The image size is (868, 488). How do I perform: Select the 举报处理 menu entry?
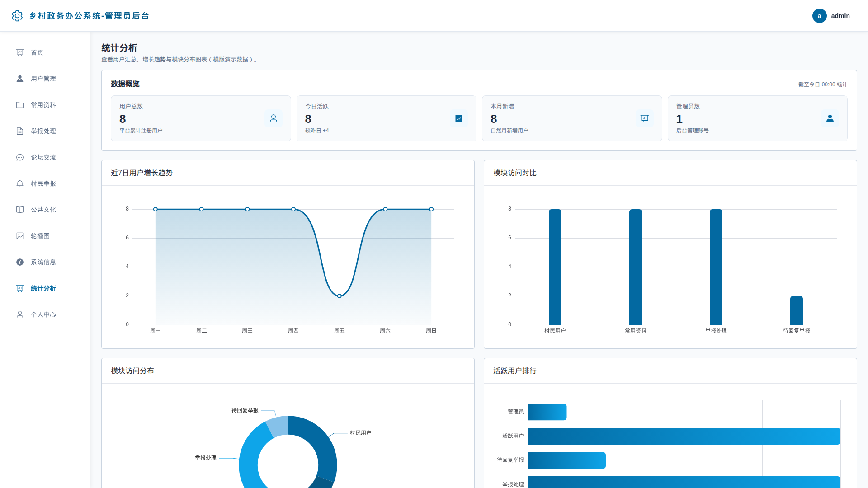point(45,131)
